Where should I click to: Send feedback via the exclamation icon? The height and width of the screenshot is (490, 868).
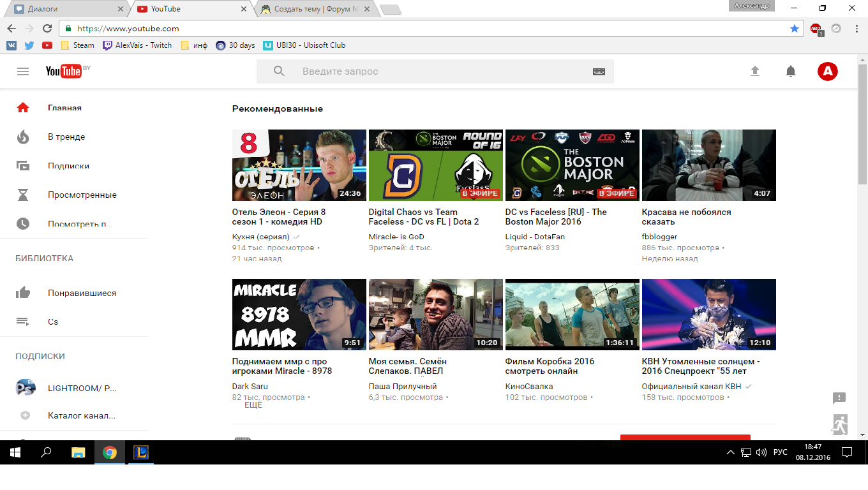pyautogui.click(x=839, y=398)
